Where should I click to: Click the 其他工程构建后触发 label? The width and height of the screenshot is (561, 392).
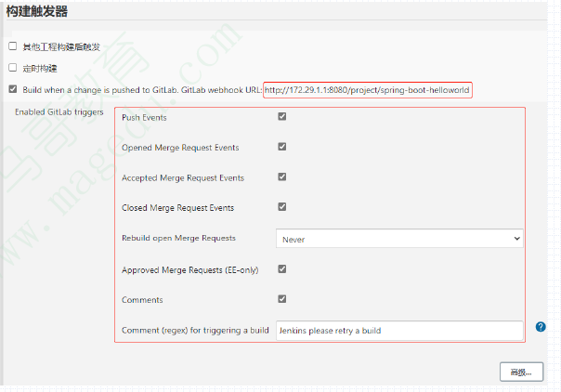pyautogui.click(x=61, y=46)
